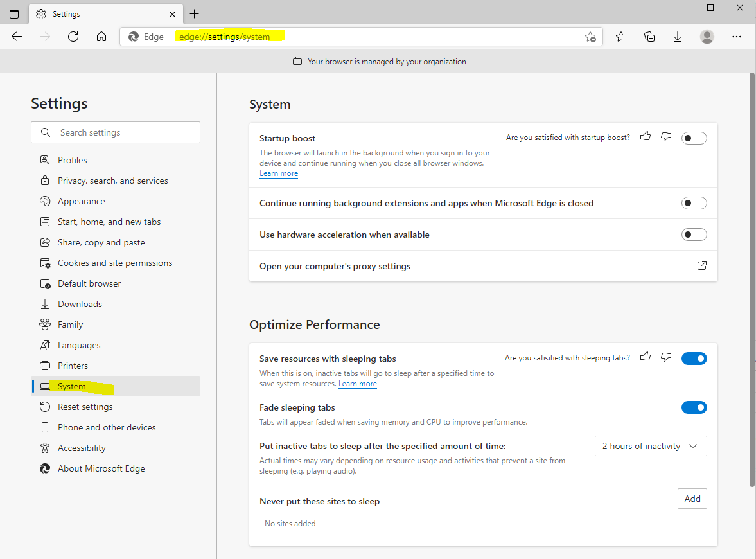
Task: Open the vertical tabs button
Action: (14, 14)
